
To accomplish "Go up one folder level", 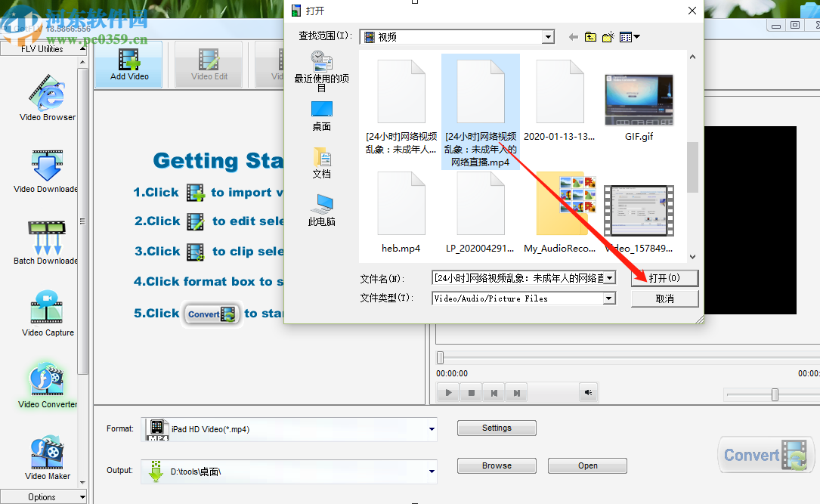I will (590, 37).
